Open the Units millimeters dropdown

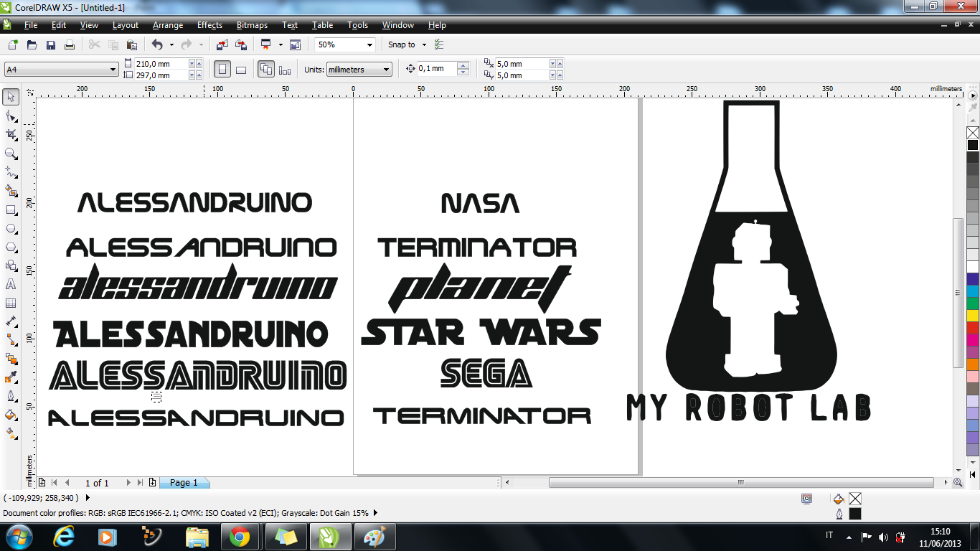pos(387,70)
